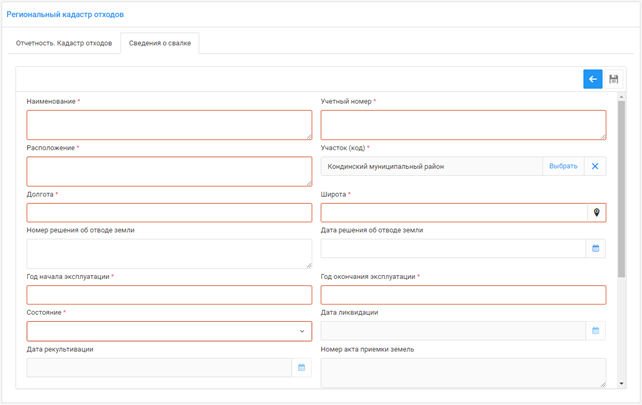
Task: Click into the Долгота field
Action: point(168,212)
